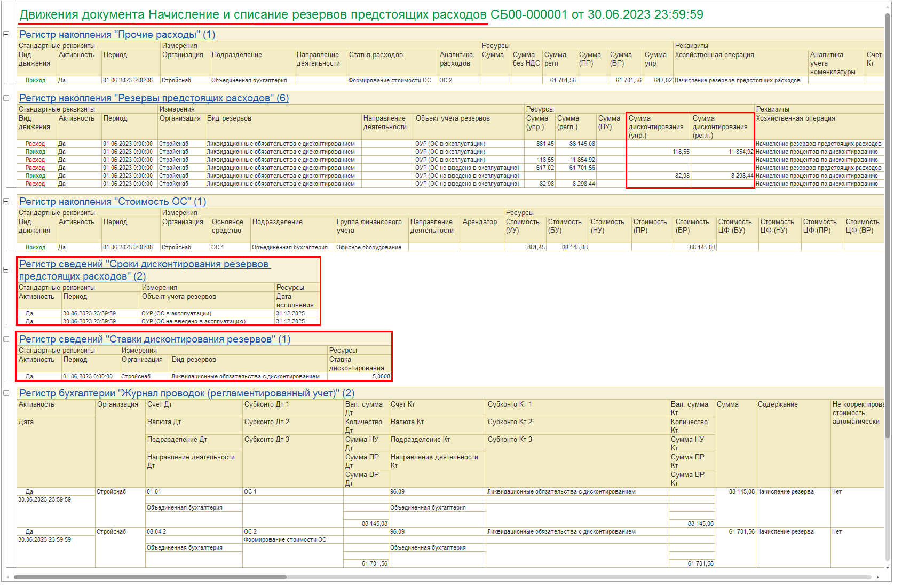Collapse the "Сроки дисконтирования резервов" group
This screenshot has width=902, height=588.
tap(6, 270)
